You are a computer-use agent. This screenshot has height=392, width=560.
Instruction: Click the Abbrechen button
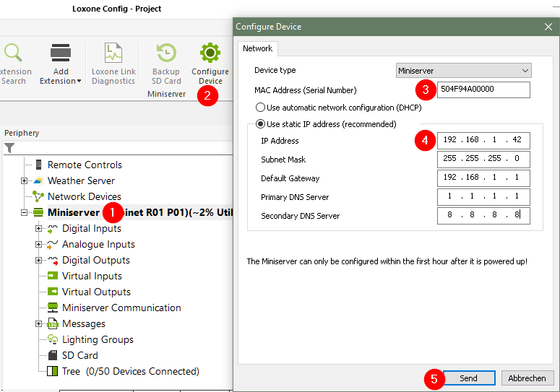click(x=526, y=378)
